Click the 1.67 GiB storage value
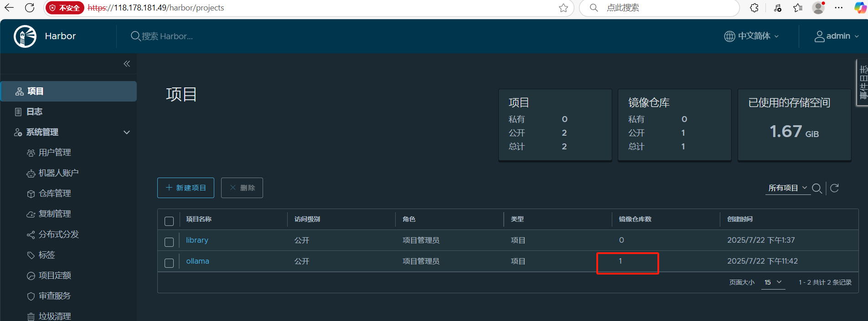This screenshot has height=321, width=868. pyautogui.click(x=794, y=131)
